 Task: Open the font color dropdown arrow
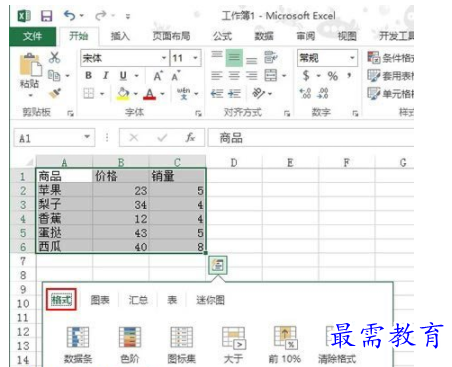tap(163, 94)
